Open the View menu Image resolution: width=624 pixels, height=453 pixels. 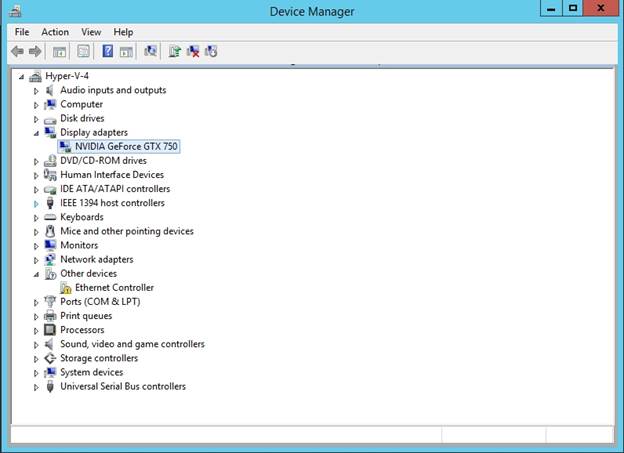91,32
